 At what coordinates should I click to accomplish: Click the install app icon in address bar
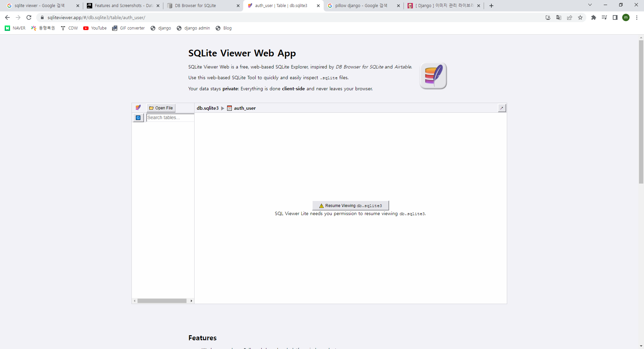pos(548,17)
